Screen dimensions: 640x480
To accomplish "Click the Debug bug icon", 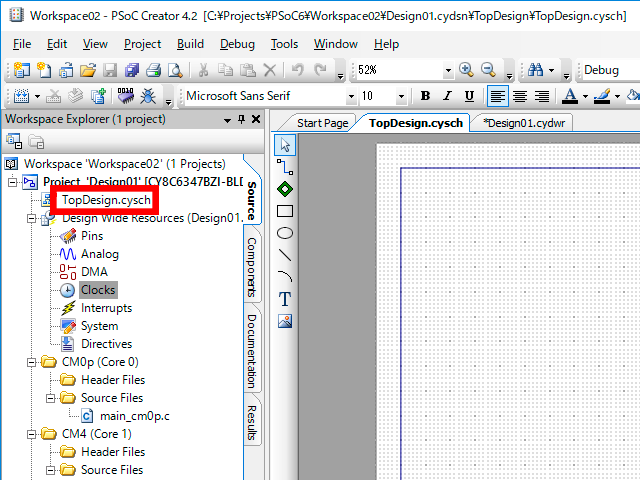I will [x=148, y=96].
